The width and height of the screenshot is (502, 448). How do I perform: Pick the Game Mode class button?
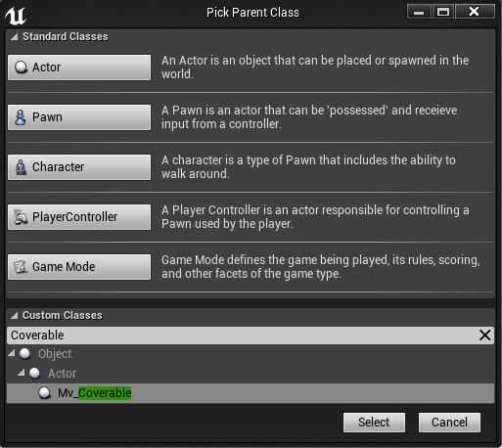tap(79, 267)
